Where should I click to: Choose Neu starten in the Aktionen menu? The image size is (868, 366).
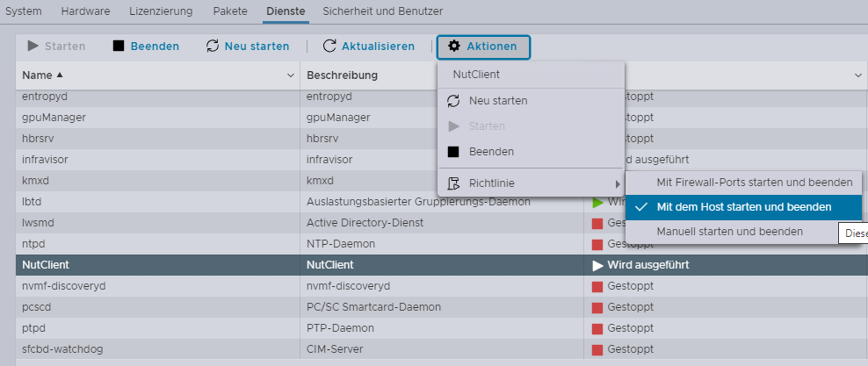[531, 101]
